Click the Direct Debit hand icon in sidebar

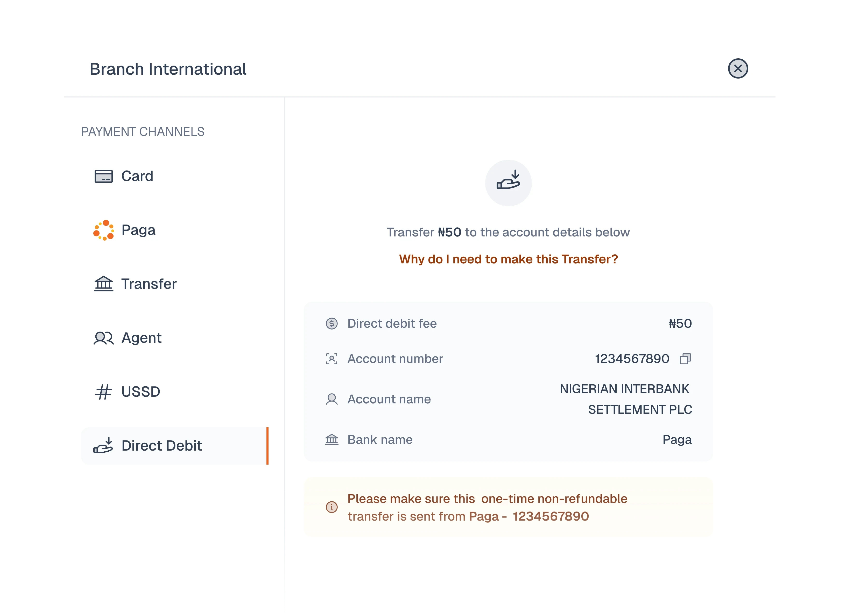pyautogui.click(x=103, y=445)
